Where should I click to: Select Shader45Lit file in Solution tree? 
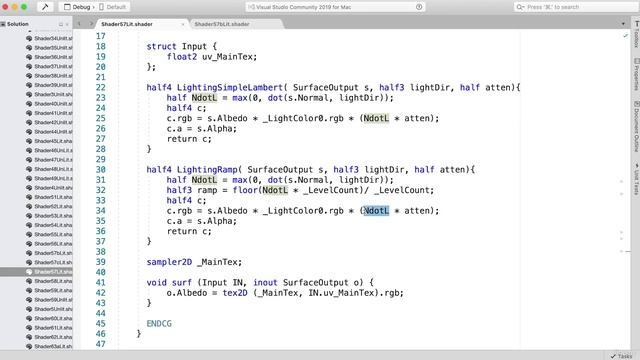tap(49, 141)
